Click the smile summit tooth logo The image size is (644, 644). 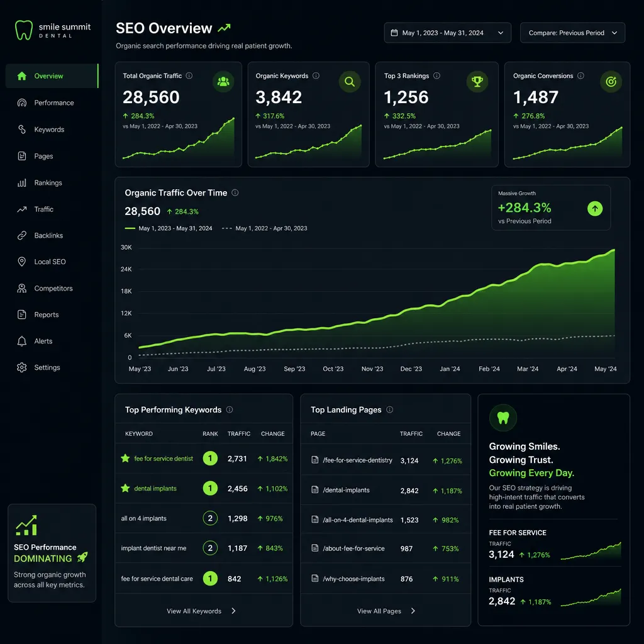click(23, 30)
